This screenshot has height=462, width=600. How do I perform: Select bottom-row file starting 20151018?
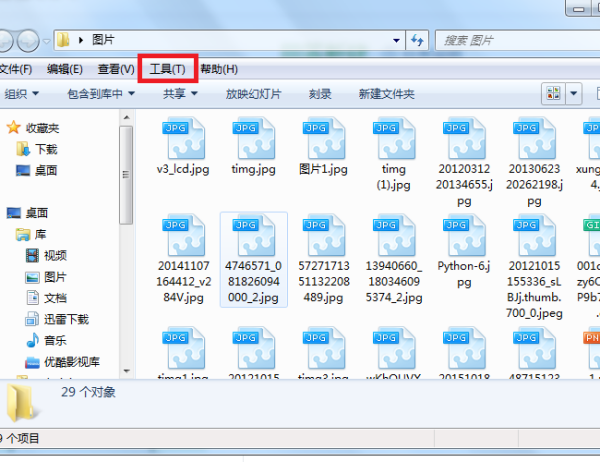tap(464, 352)
